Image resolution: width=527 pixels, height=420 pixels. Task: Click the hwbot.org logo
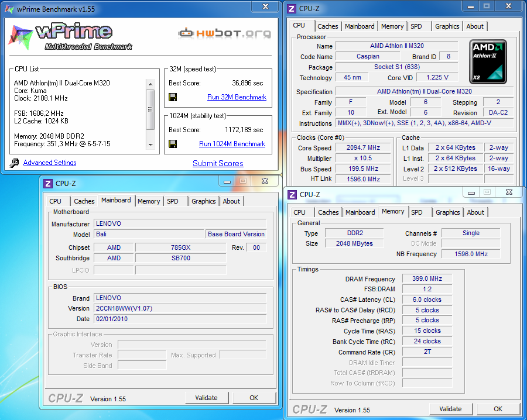tap(224, 33)
